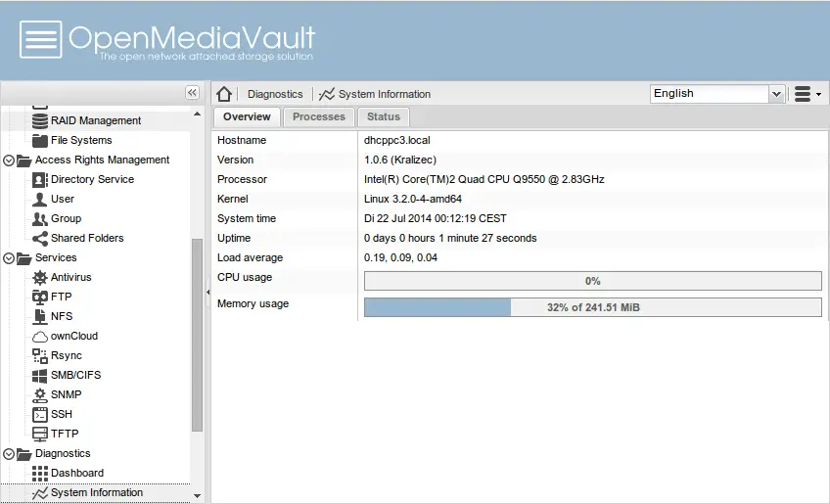This screenshot has height=504, width=830.
Task: Click the SNMP gear icon
Action: [40, 395]
